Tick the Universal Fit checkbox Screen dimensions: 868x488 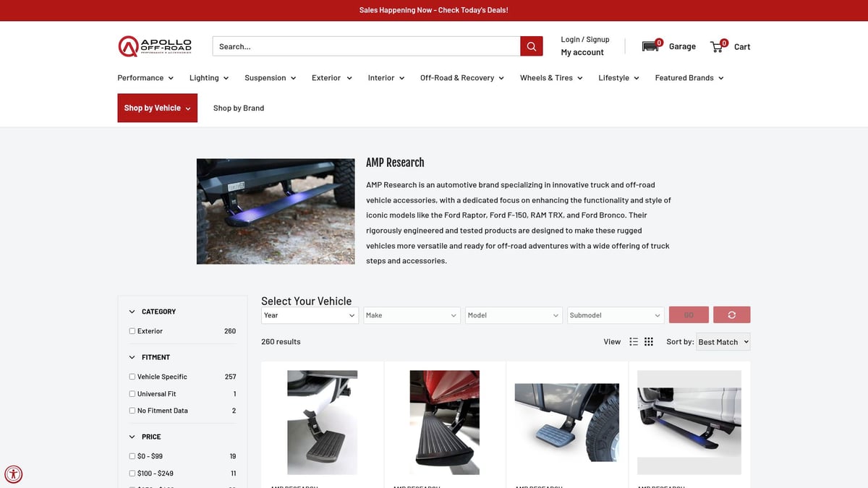point(132,394)
